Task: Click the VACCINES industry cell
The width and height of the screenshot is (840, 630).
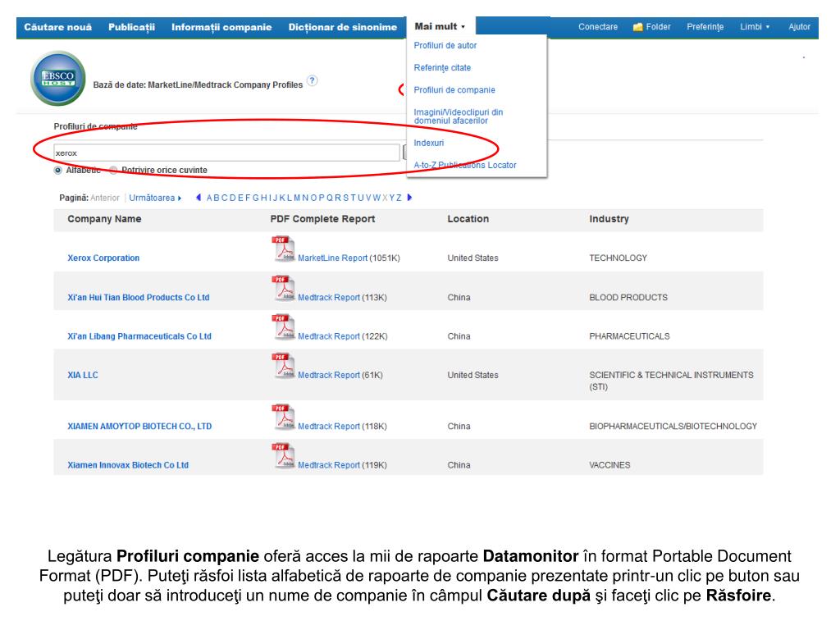Action: tap(609, 465)
